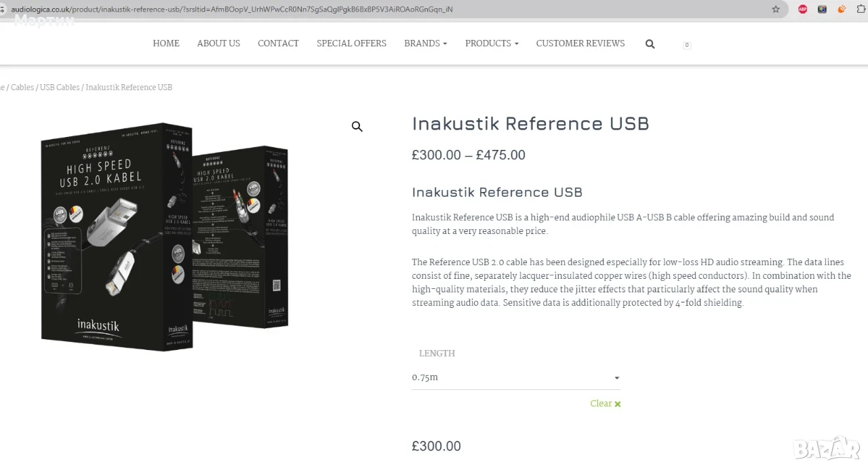
Task: Click the green X beside Clear
Action: click(617, 404)
